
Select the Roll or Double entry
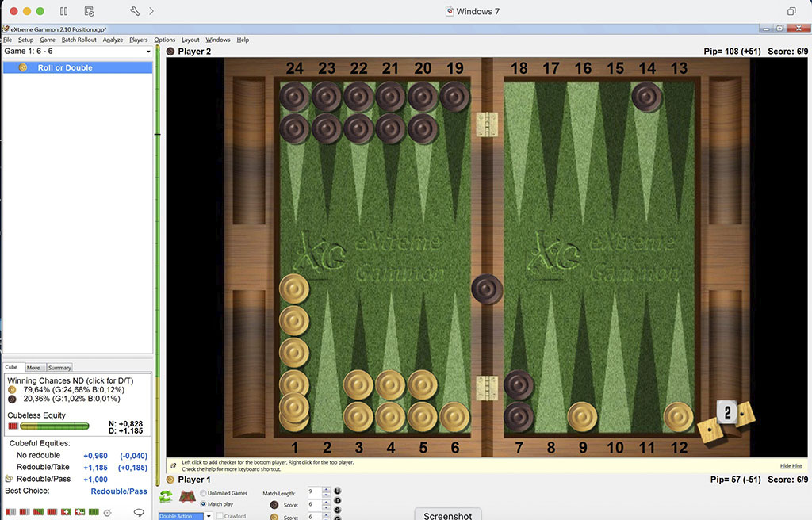tap(78, 68)
